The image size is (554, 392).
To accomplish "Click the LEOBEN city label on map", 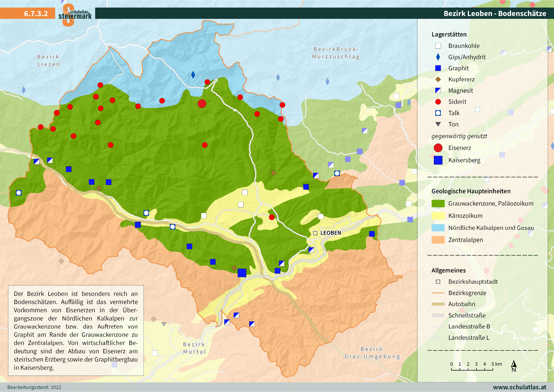I will coord(331,233).
